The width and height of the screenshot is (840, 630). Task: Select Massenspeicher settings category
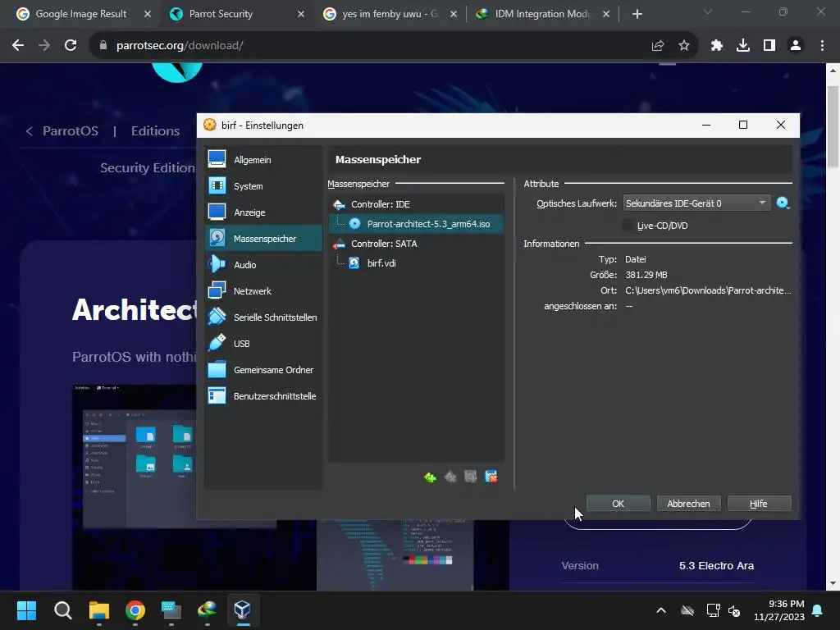tap(263, 239)
